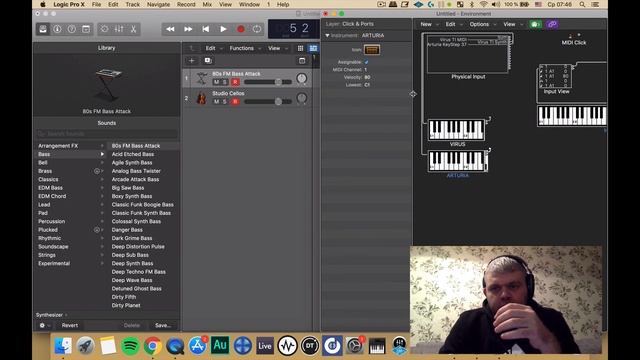Viewport: 640px width, 360px height.
Task: Solo the 80s FM Bass Attack track
Action: coord(224,82)
